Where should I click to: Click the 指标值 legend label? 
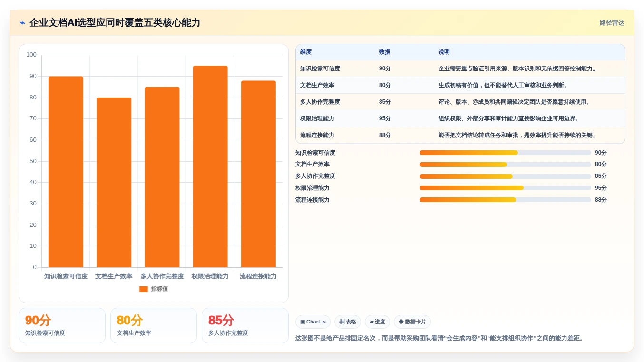pyautogui.click(x=159, y=289)
